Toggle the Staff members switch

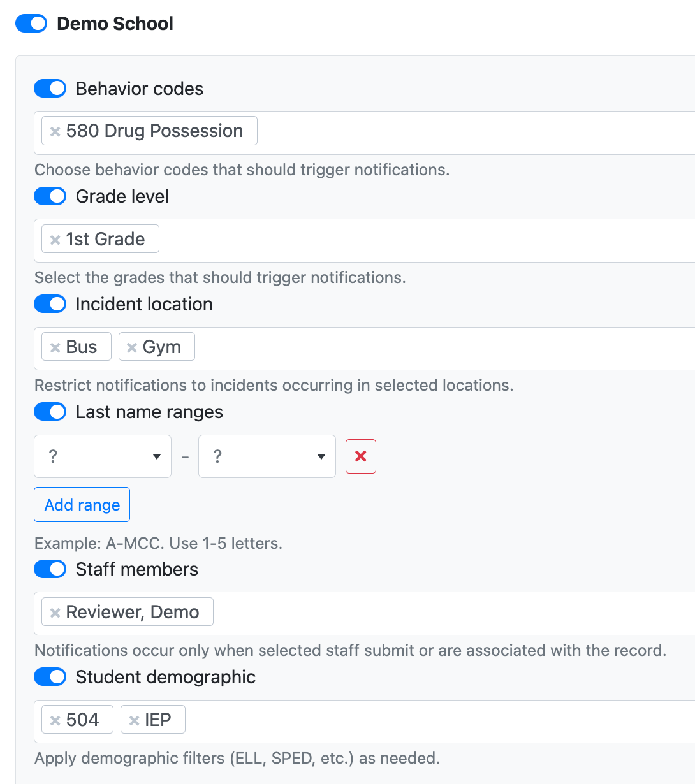[50, 569]
